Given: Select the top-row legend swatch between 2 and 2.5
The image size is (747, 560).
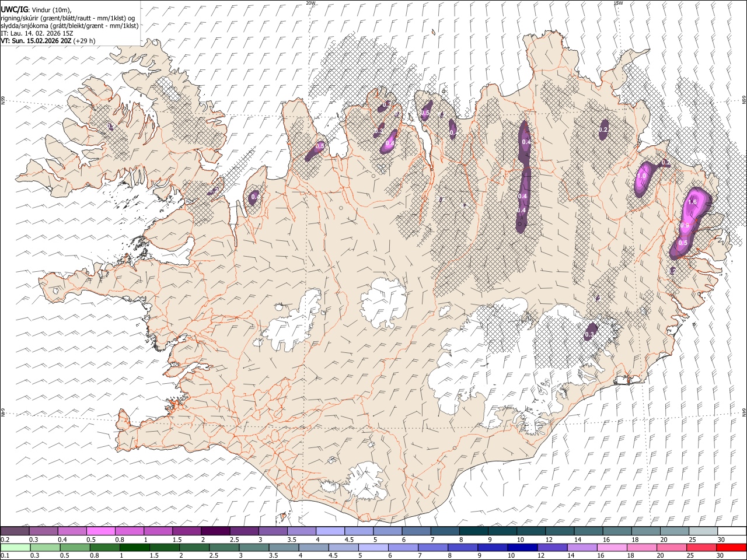Looking at the screenshot, I should click(215, 531).
